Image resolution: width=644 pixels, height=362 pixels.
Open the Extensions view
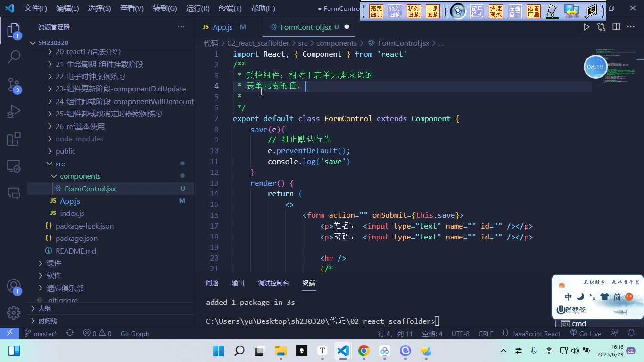point(14,139)
